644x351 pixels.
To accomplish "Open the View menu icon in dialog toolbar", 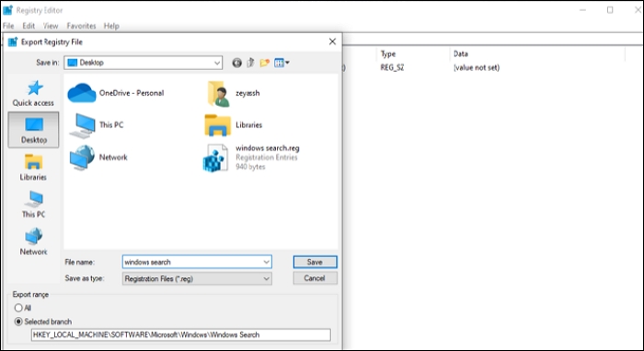I will (x=282, y=63).
